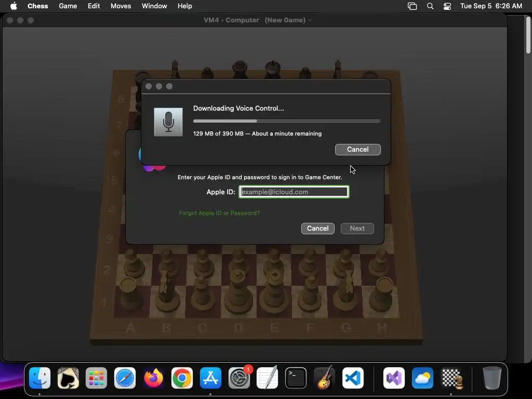Open the Weather app from the Dock
The width and height of the screenshot is (532, 399).
click(422, 378)
